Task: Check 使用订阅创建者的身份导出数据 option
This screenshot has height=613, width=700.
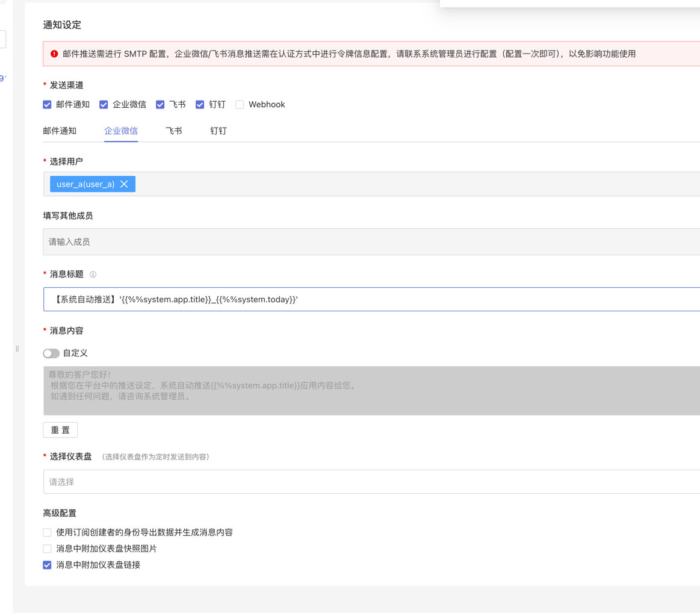Action: 47,532
